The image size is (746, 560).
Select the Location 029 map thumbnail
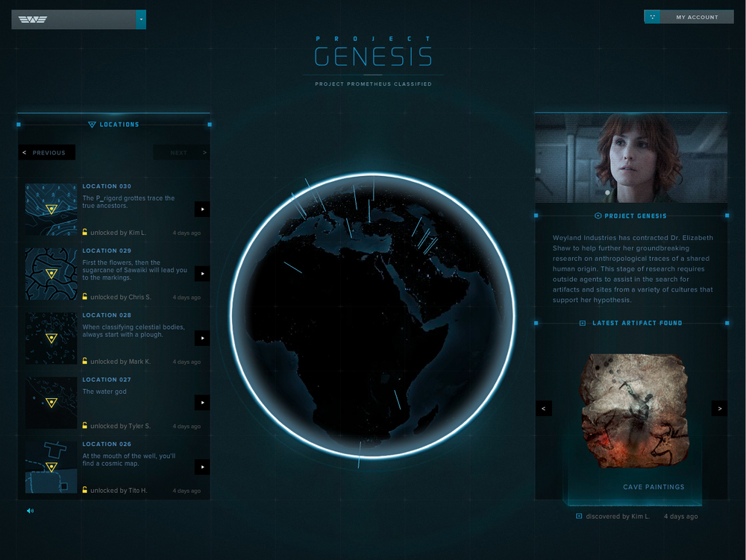click(51, 274)
